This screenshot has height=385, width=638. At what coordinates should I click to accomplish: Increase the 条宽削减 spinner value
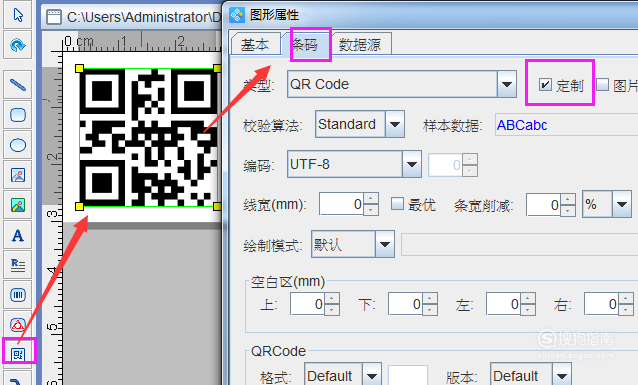pos(567,200)
